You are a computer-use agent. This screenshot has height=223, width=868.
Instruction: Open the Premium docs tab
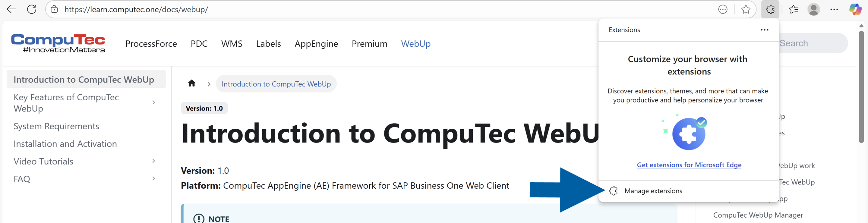(370, 44)
